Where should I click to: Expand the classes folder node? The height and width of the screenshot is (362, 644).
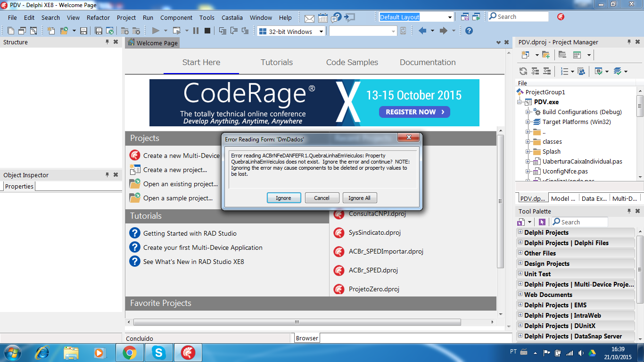coord(528,142)
